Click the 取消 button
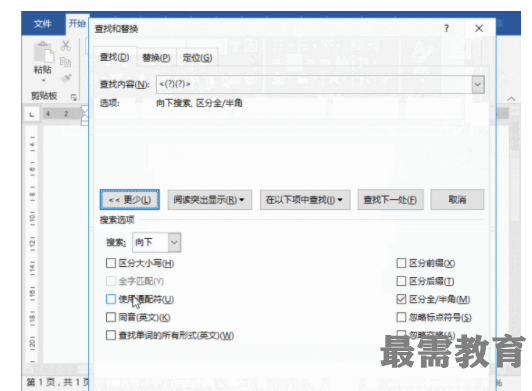This screenshot has height=391, width=532. 457,200
